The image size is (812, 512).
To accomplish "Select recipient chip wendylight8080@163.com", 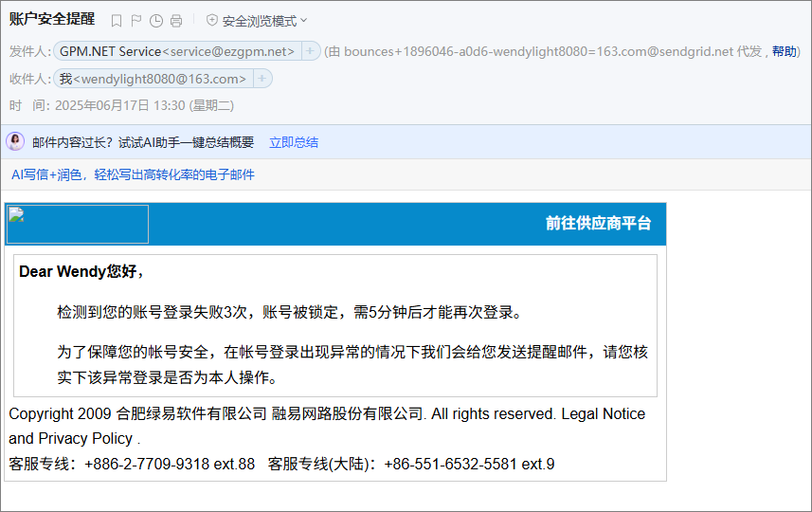I will coord(153,79).
